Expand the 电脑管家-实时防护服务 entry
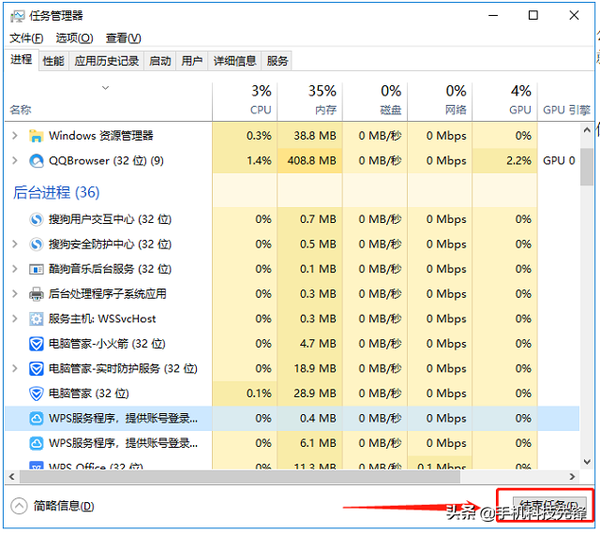The width and height of the screenshot is (600, 534). click(14, 369)
